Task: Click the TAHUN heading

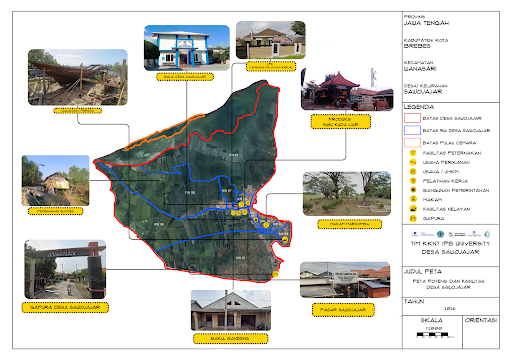Action: pyautogui.click(x=414, y=301)
